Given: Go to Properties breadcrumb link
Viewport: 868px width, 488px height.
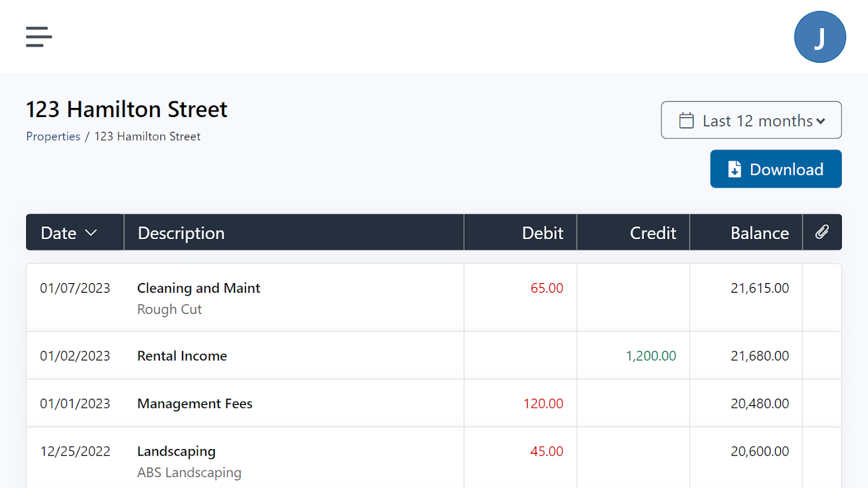Looking at the screenshot, I should click(x=53, y=137).
